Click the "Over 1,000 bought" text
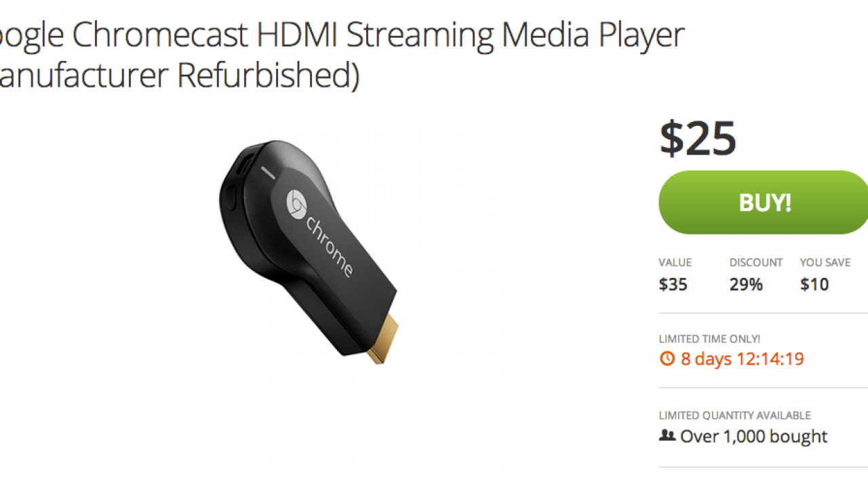 753,436
